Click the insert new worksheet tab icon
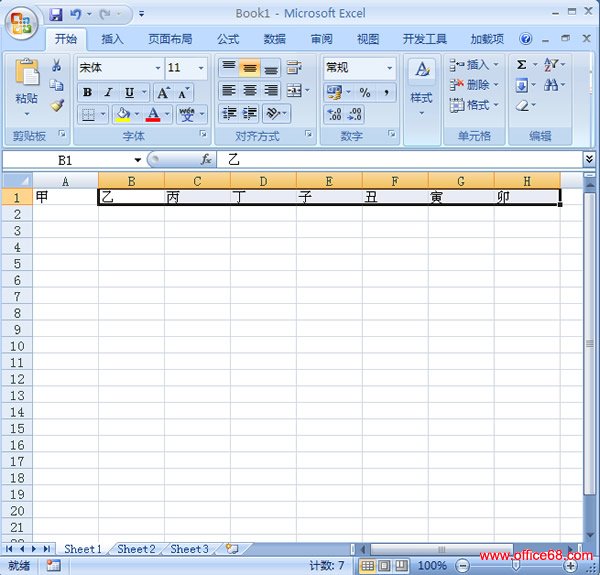The image size is (600, 575). pyautogui.click(x=232, y=549)
